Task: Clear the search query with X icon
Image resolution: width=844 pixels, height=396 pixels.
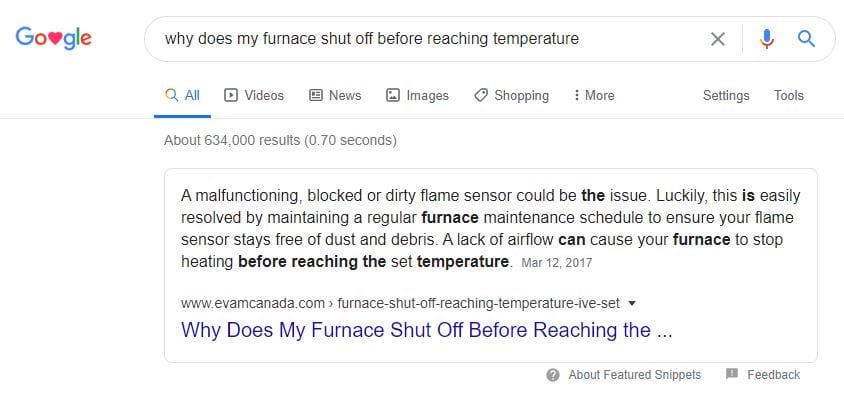Action: coord(718,39)
